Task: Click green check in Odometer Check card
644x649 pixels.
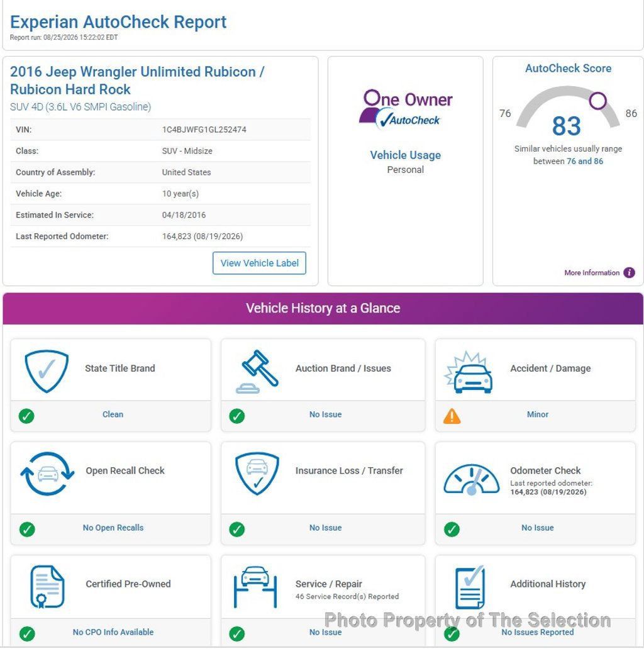Action: 452,529
